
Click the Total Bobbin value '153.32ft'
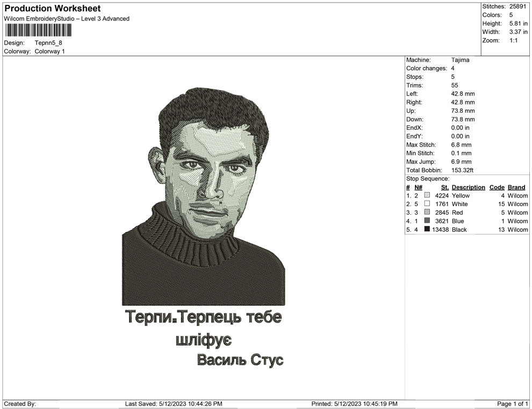(462, 170)
